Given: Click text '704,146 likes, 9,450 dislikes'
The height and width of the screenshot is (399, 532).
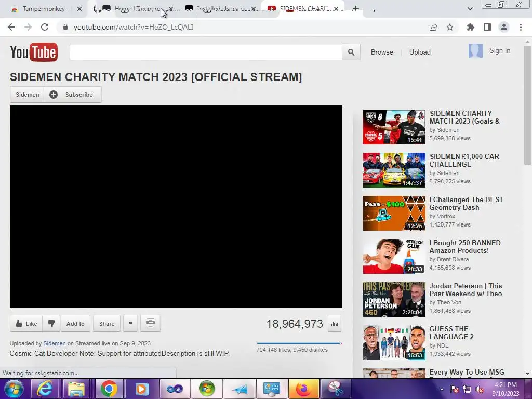Looking at the screenshot, I should pyautogui.click(x=292, y=350).
